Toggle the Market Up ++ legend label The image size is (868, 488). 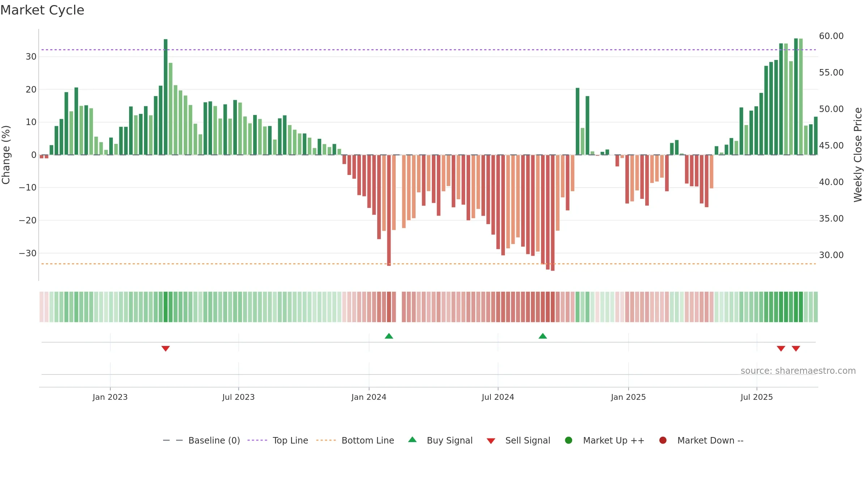614,441
